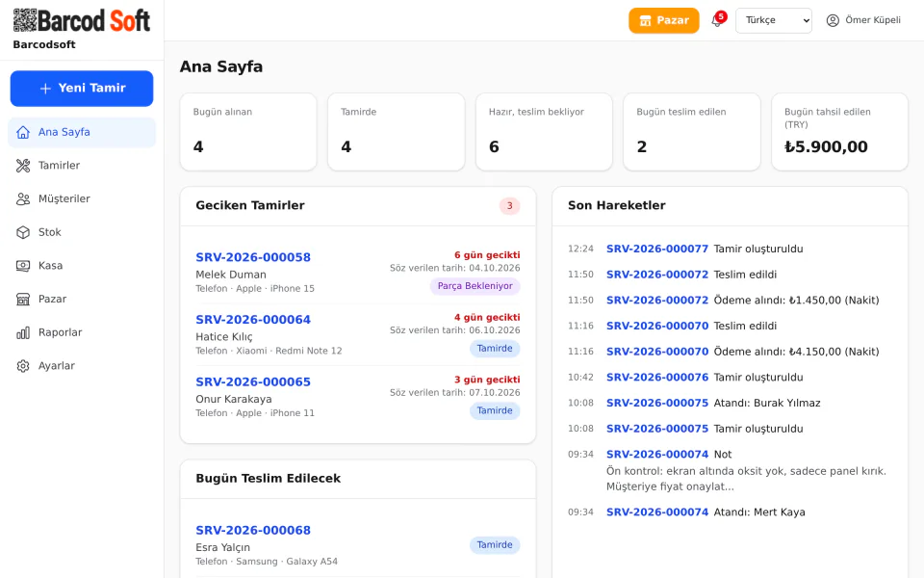The width and height of the screenshot is (924, 578).
Task: Click the Bugün alınan stat card
Action: coord(248,132)
